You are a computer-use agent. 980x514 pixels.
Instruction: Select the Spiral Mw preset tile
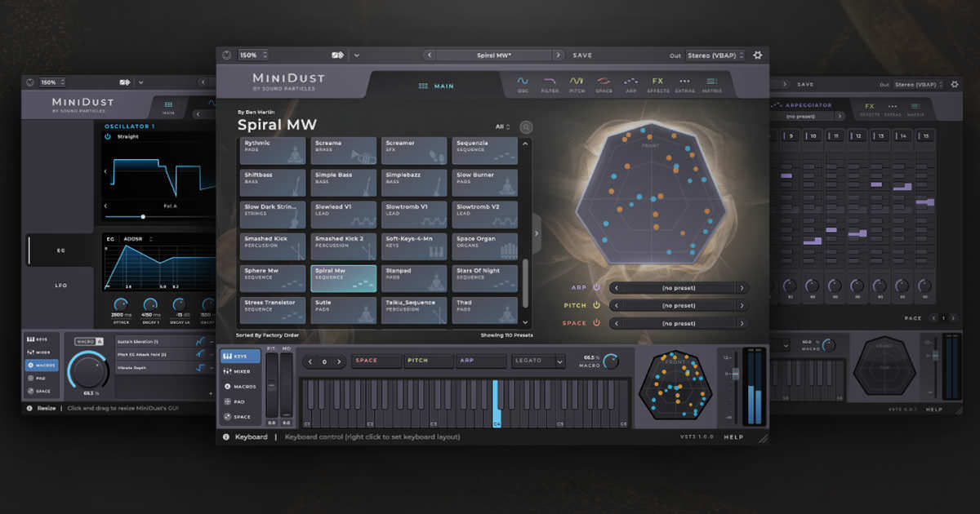344,278
